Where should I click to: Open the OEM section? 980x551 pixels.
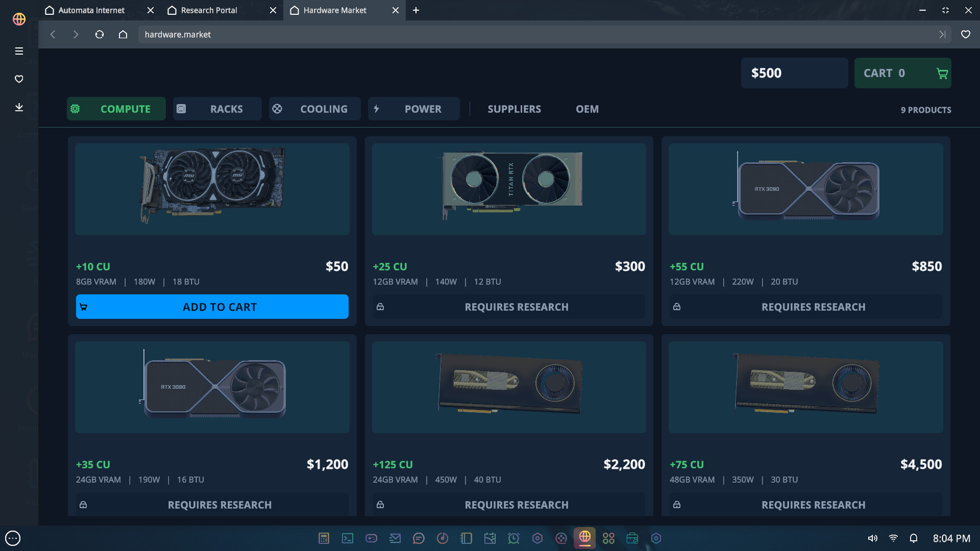587,109
